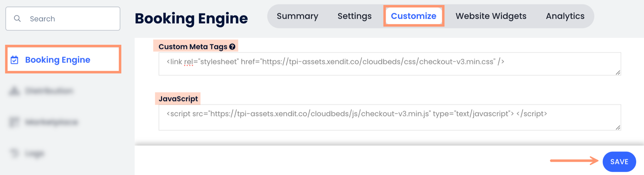Click the blurred Logs sidebar icon

point(14,153)
